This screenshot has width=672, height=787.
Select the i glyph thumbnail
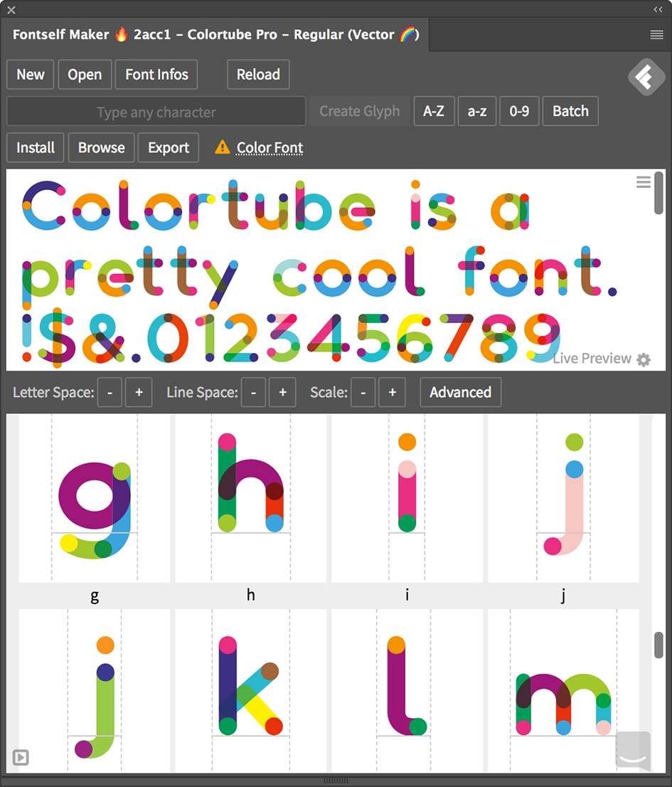click(407, 498)
